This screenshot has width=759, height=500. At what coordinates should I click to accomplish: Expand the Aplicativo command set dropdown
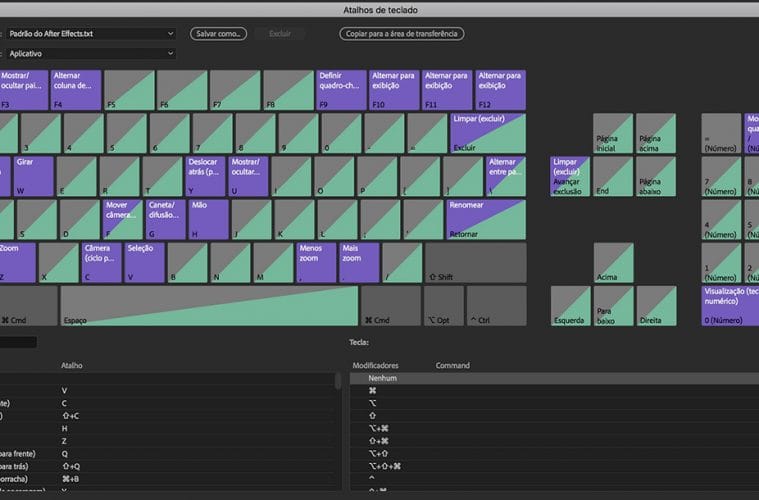(90, 53)
